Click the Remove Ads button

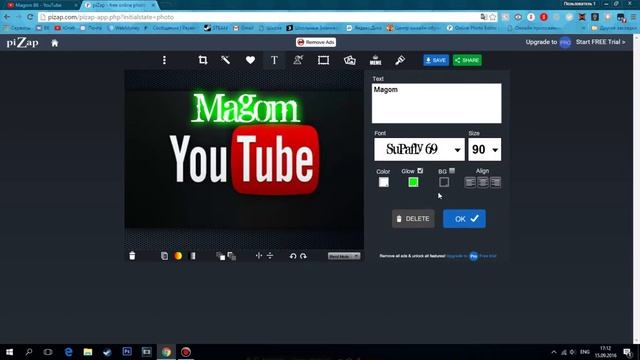point(316,42)
